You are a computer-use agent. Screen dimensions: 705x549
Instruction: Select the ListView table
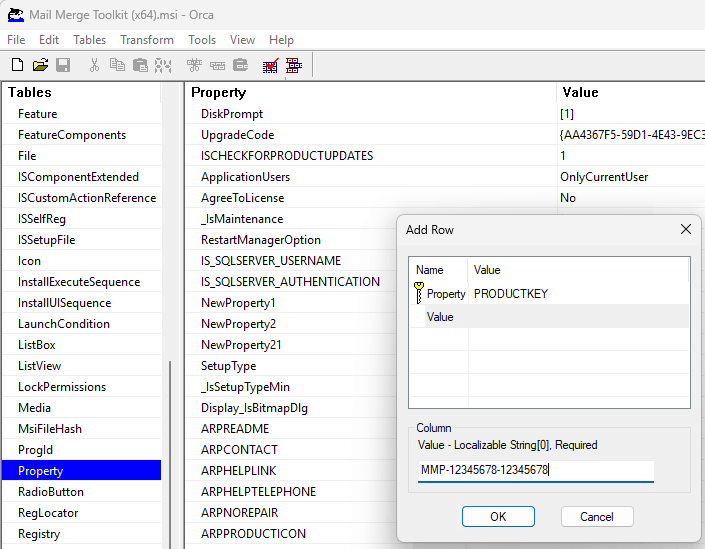click(82, 366)
